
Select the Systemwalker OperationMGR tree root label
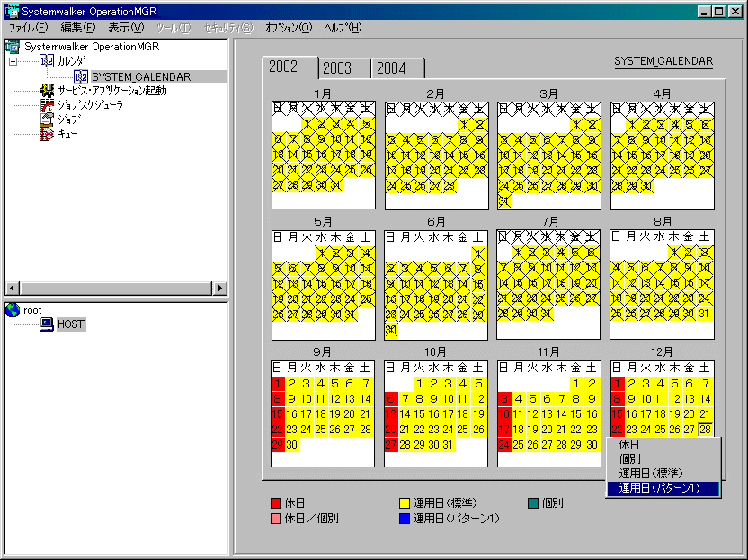coord(92,46)
